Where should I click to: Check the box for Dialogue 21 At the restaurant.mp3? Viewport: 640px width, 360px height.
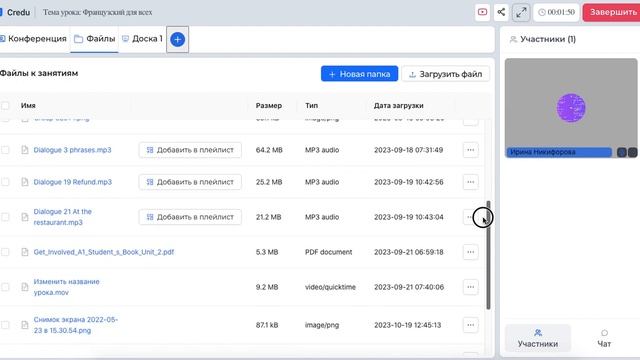click(5, 217)
